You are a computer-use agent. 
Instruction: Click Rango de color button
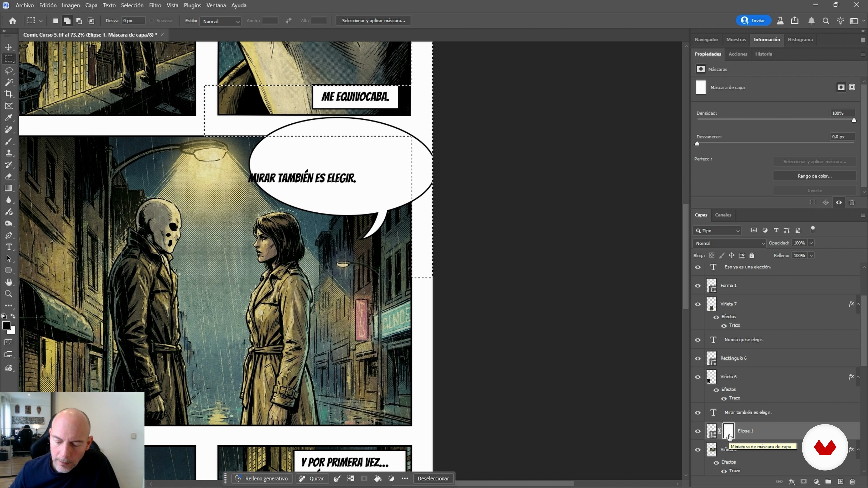(x=814, y=176)
